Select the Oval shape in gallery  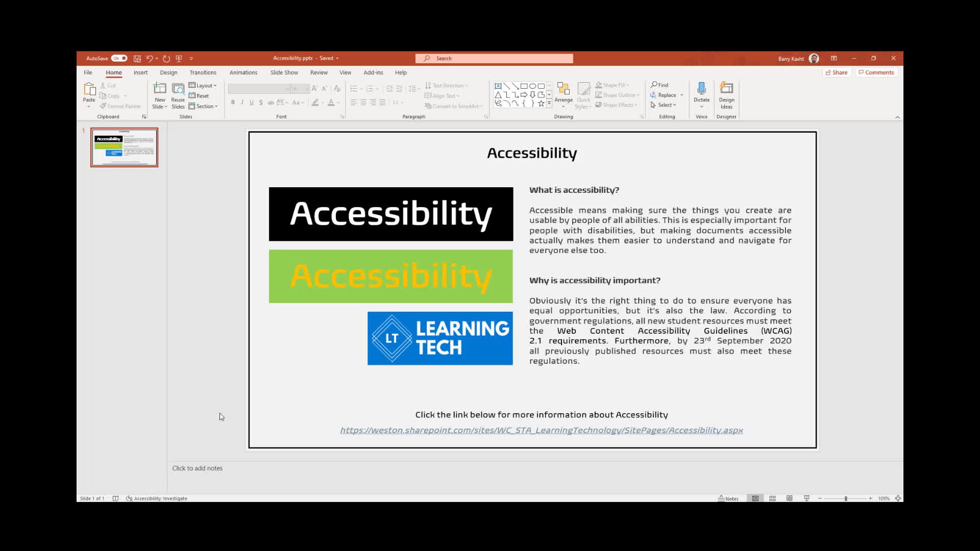pyautogui.click(x=532, y=86)
